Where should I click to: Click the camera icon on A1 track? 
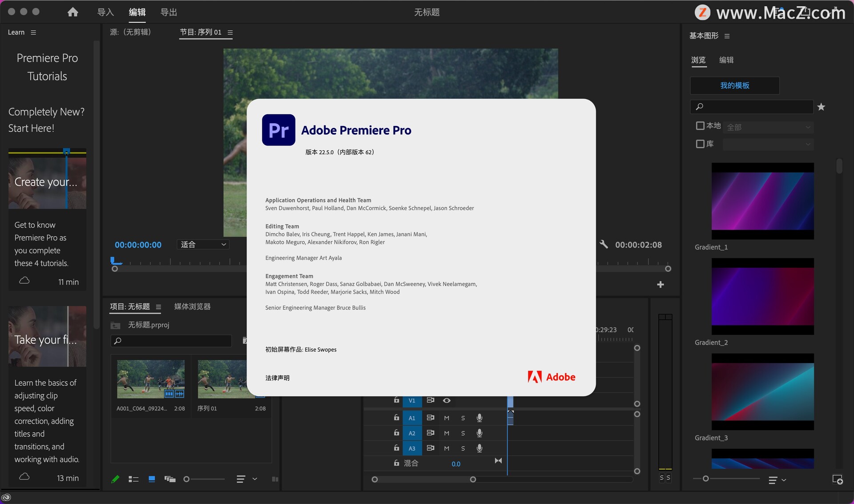[x=430, y=416]
